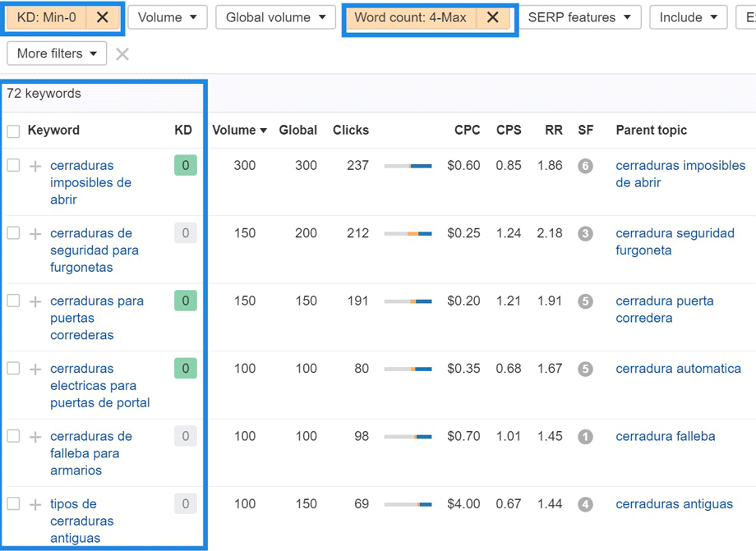Open SF badge 6 for cerraduras imposibles row

coord(585,166)
